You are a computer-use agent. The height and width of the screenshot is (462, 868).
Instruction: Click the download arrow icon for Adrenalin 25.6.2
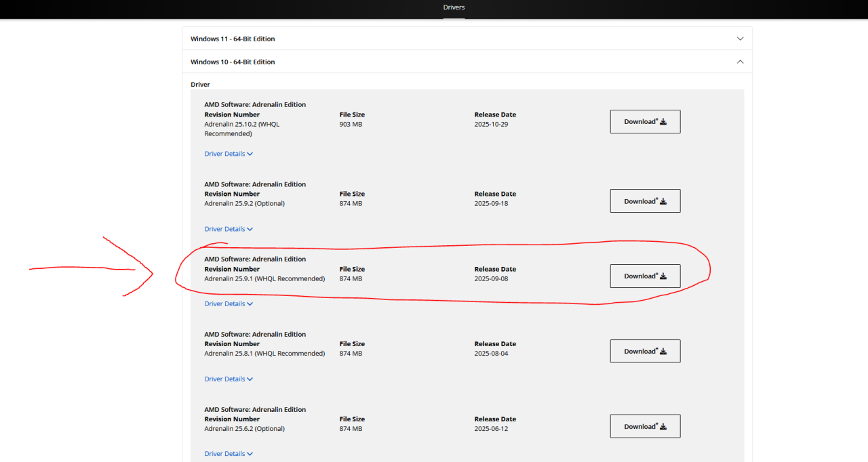(x=663, y=427)
